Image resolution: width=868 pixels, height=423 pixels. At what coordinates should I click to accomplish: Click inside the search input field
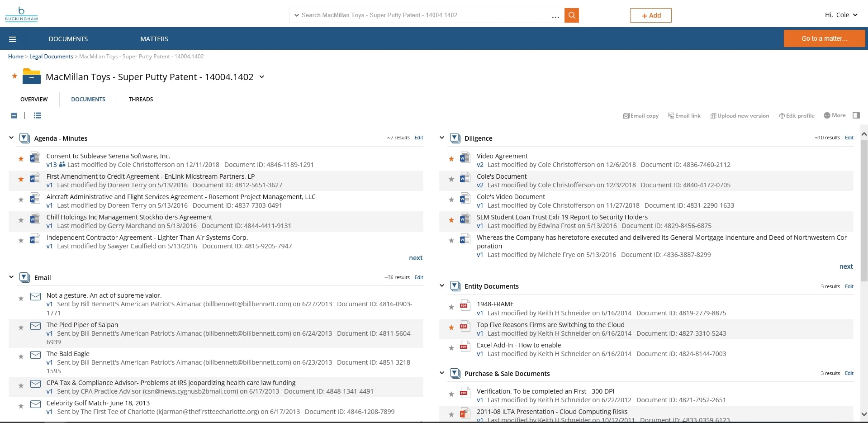coord(425,15)
